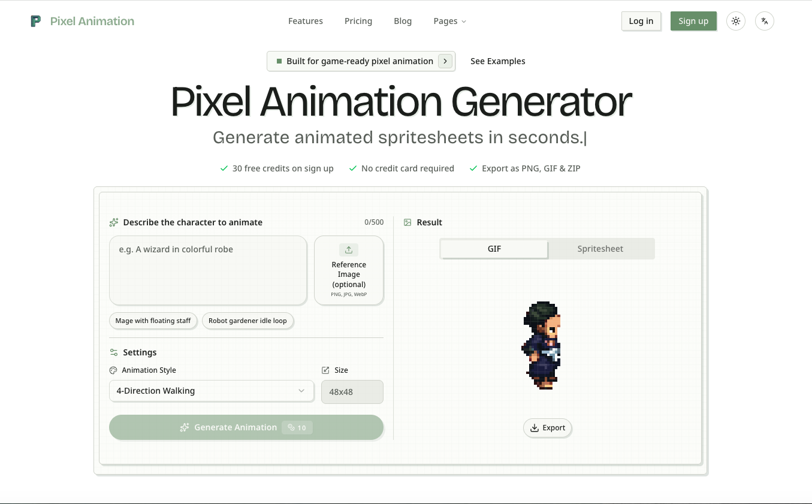Click the character description text box
This screenshot has height=504, width=812.
pyautogui.click(x=208, y=270)
